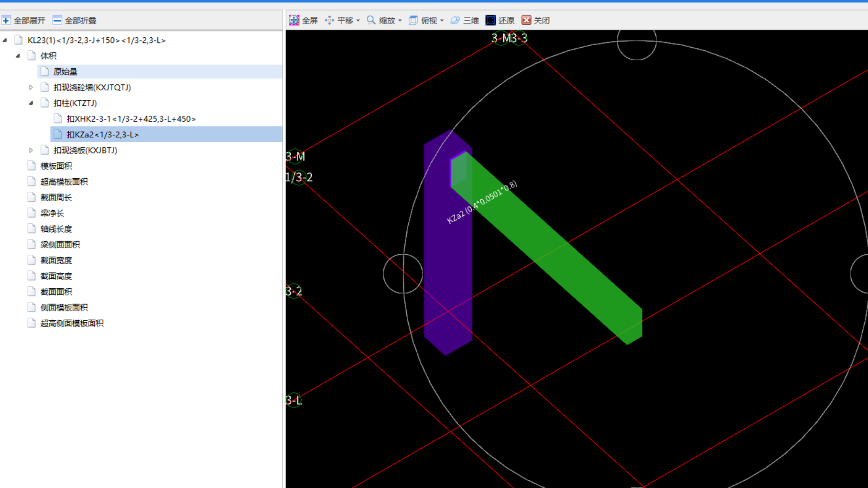Expand the 扣现浇板(KXJBTJ) node
The height and width of the screenshot is (488, 868).
(31, 150)
